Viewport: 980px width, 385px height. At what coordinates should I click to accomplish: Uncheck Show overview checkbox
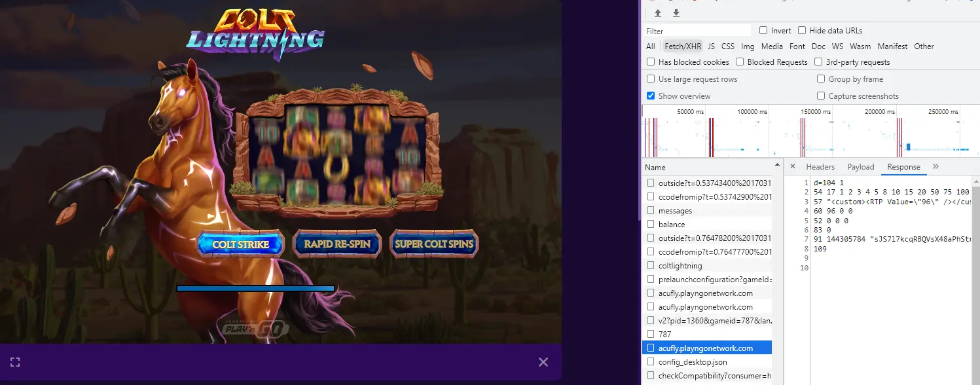tap(651, 96)
